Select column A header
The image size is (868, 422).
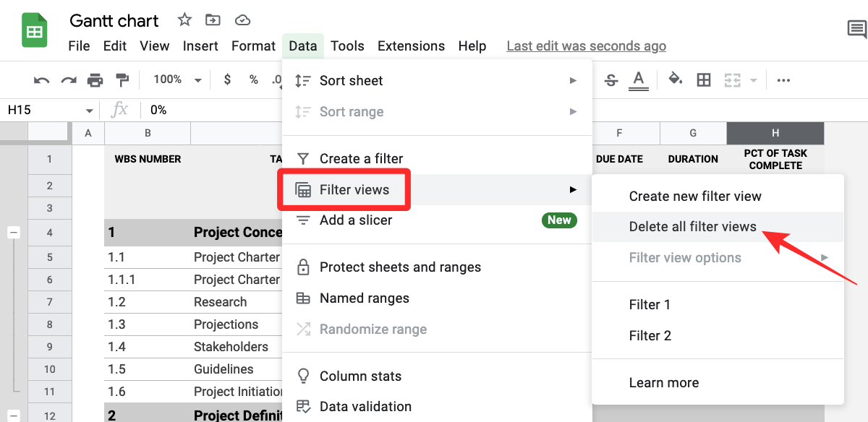[88, 133]
